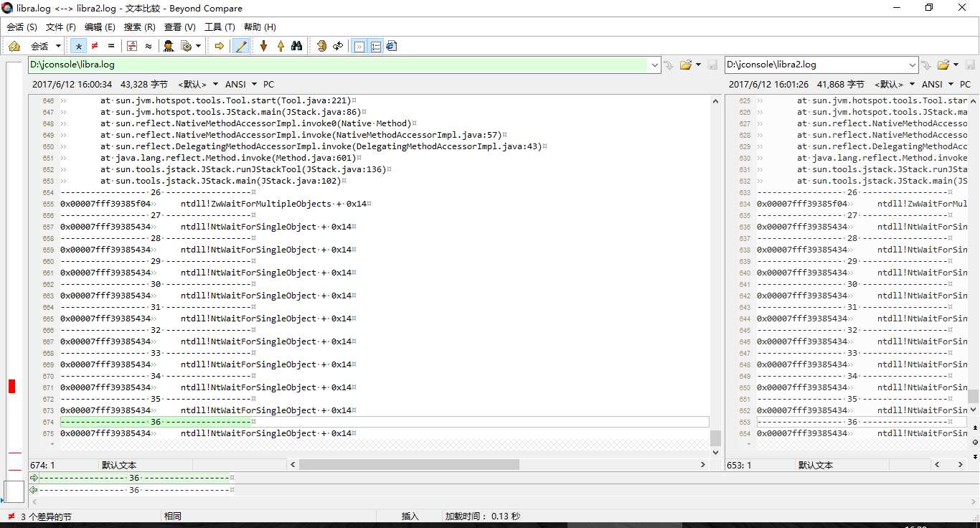Open the 工具(T) menu
Screen dimensions: 980x528
[220, 27]
